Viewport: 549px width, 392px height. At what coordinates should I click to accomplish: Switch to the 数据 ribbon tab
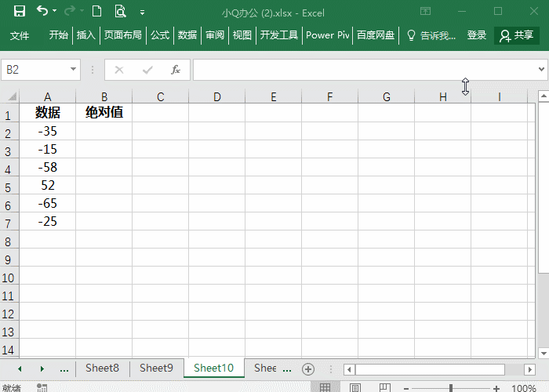[187, 35]
